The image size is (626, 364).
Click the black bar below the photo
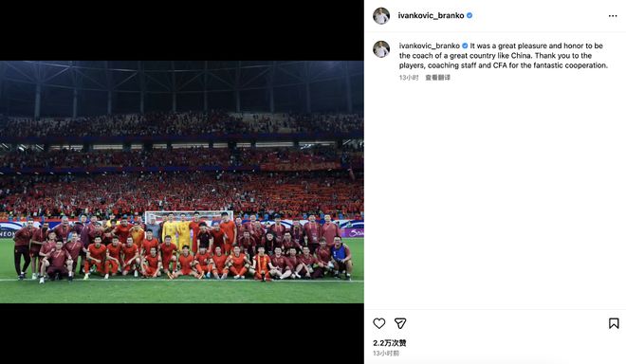coord(182,334)
